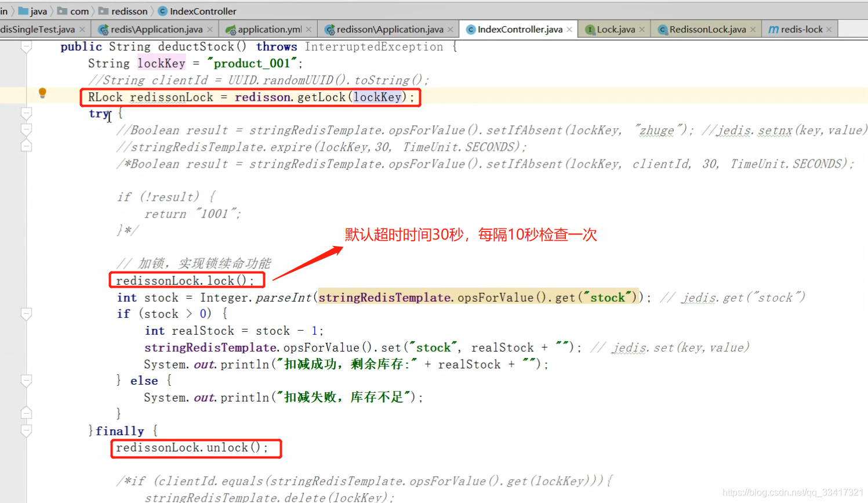Click the finally keyword
This screenshot has width=868, height=503.
[119, 431]
